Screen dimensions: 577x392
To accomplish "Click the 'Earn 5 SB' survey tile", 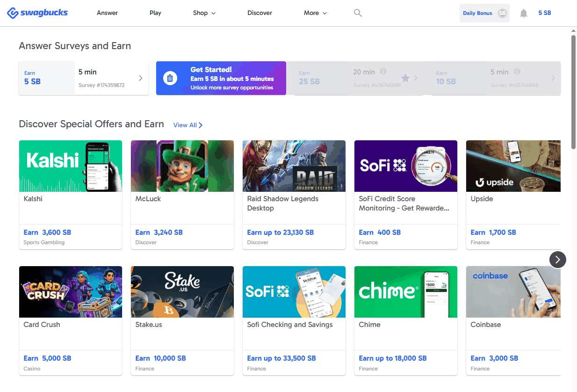I will [x=84, y=78].
